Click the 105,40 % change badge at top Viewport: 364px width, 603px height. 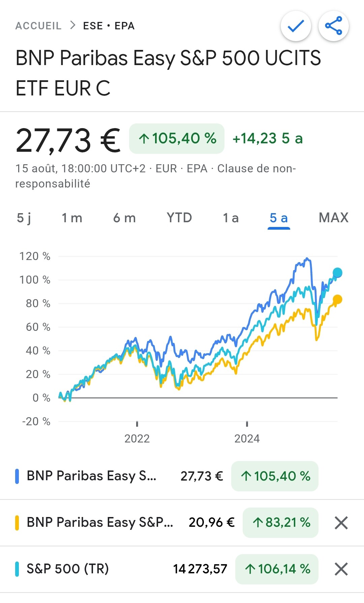pos(177,139)
